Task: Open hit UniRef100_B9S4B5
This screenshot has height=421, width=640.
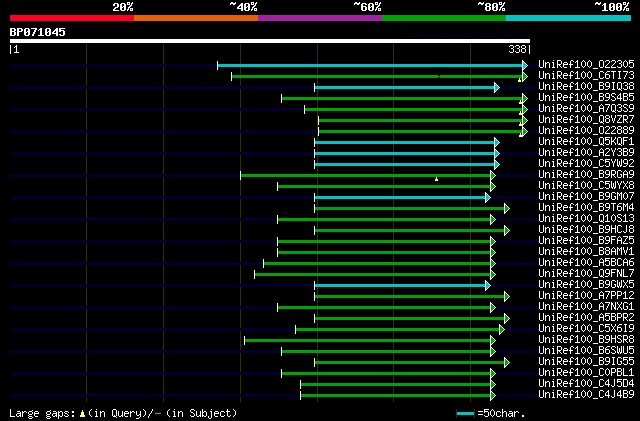Action: coord(586,97)
